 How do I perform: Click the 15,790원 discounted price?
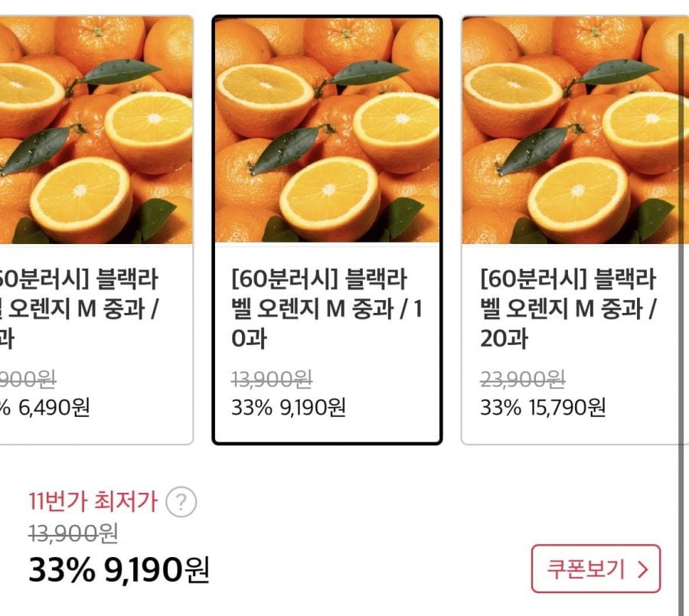(567, 408)
